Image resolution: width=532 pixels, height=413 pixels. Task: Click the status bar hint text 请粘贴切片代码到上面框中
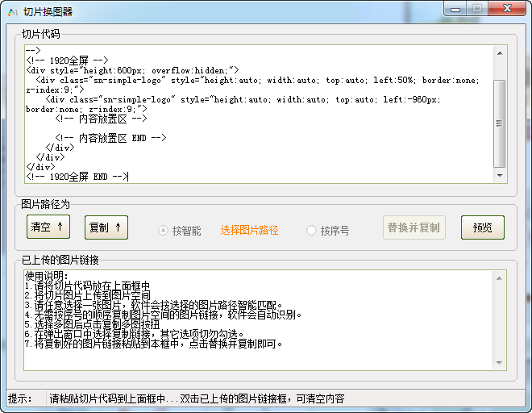[x=107, y=398]
